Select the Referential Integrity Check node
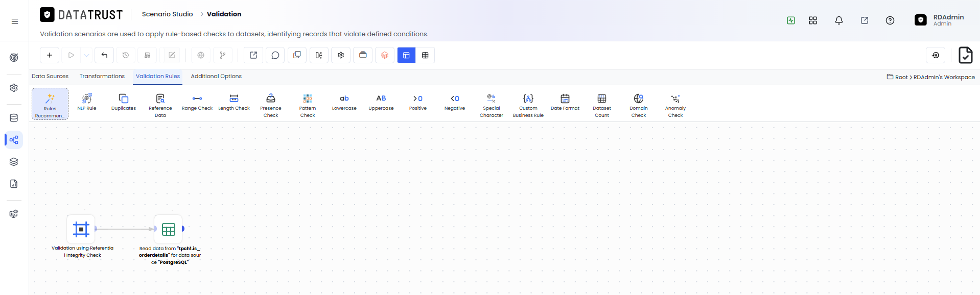 tap(81, 229)
